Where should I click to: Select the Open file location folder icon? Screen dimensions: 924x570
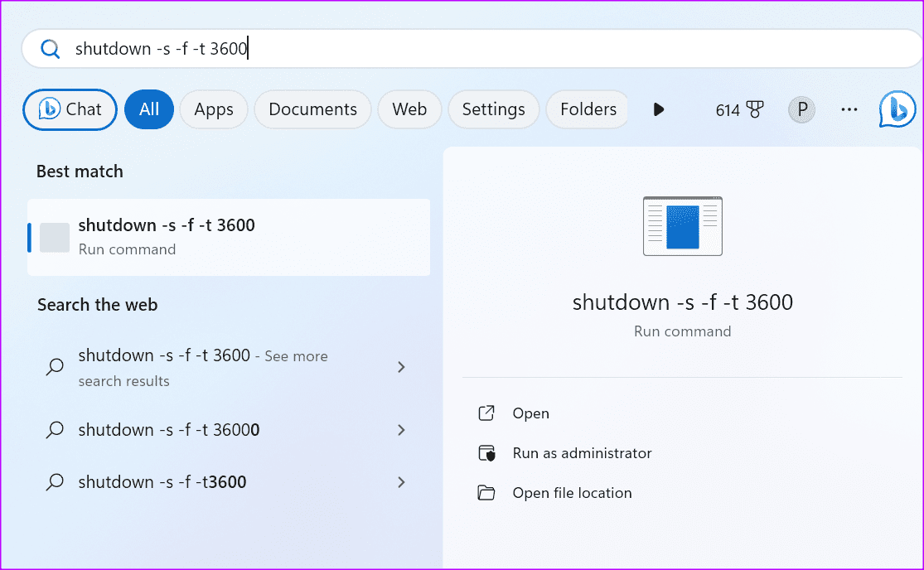click(488, 492)
